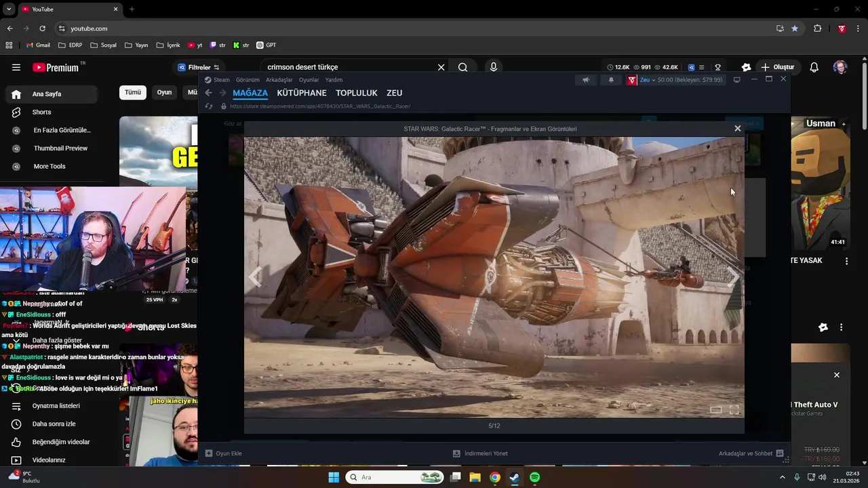Open the KÜTÜPHANE tab in Steam
Image resolution: width=868 pixels, height=488 pixels.
click(x=302, y=93)
